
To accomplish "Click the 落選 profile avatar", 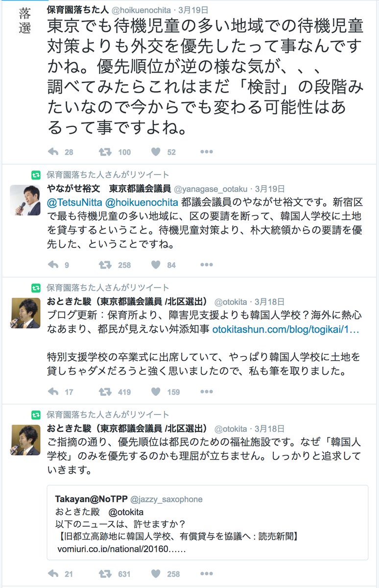I will point(25,21).
